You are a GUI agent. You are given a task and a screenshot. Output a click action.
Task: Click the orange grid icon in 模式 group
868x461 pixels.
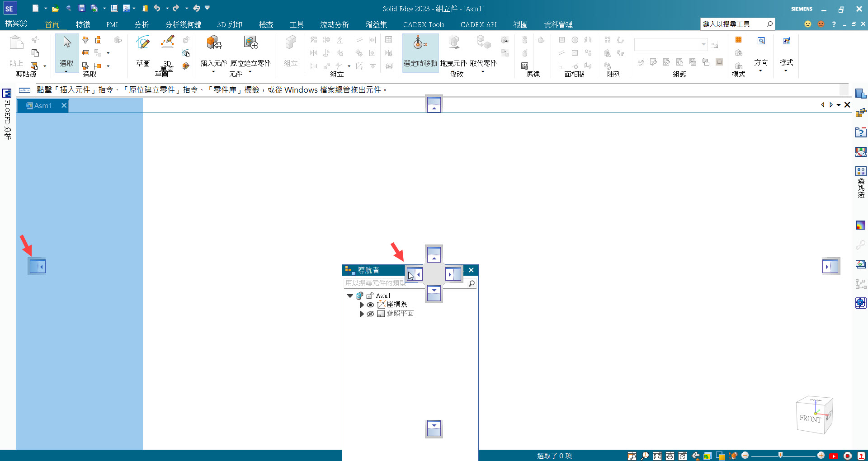739,40
